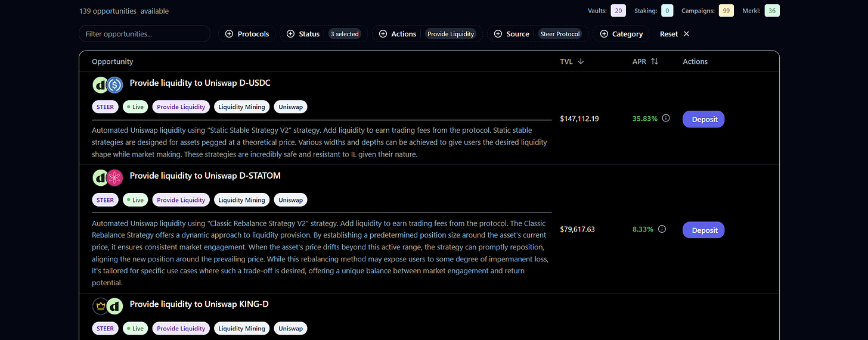Show APR info for the 8.33% entry
The image size is (868, 340).
[x=662, y=229]
